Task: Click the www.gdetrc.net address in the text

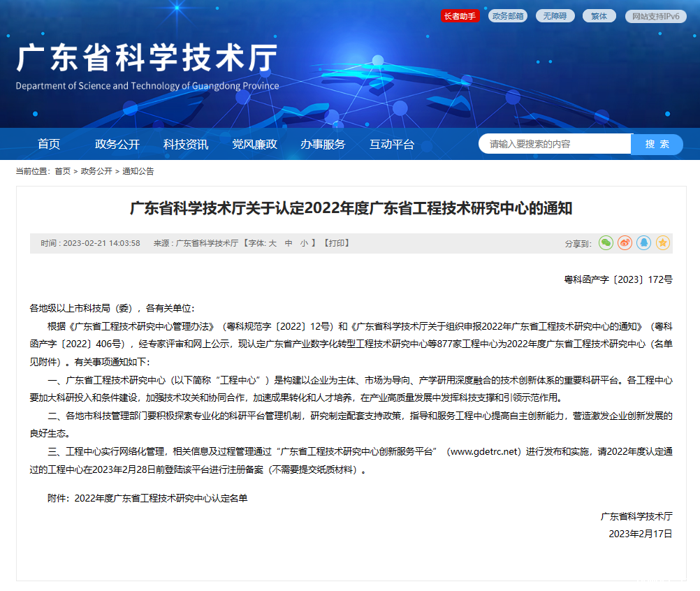Action: coord(484,452)
